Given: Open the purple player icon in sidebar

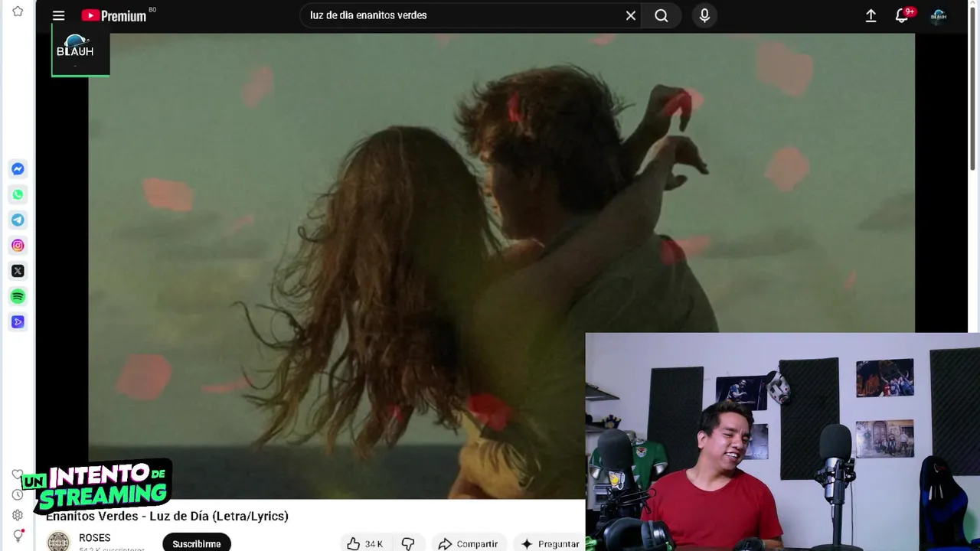Looking at the screenshot, I should pos(18,321).
